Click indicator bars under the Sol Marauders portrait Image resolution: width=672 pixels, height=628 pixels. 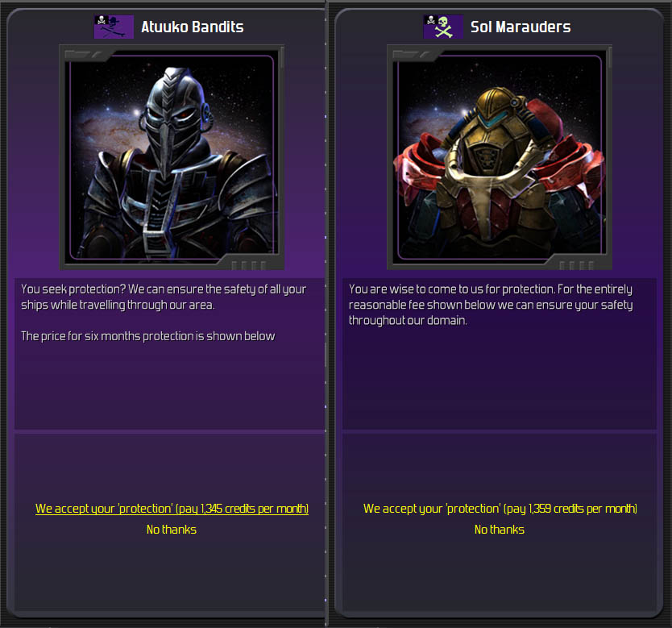(x=577, y=265)
